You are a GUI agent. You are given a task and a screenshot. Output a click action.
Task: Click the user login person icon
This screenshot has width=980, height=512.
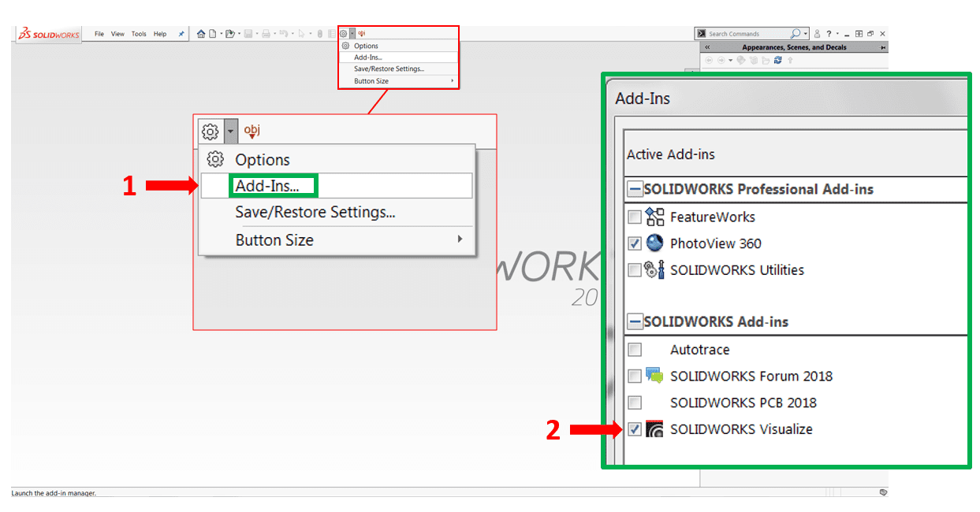[817, 34]
